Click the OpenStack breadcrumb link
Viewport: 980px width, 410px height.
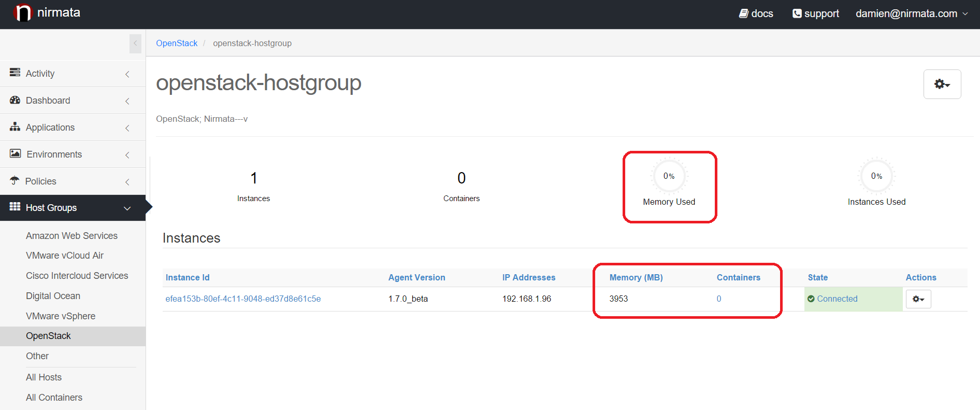(x=177, y=43)
